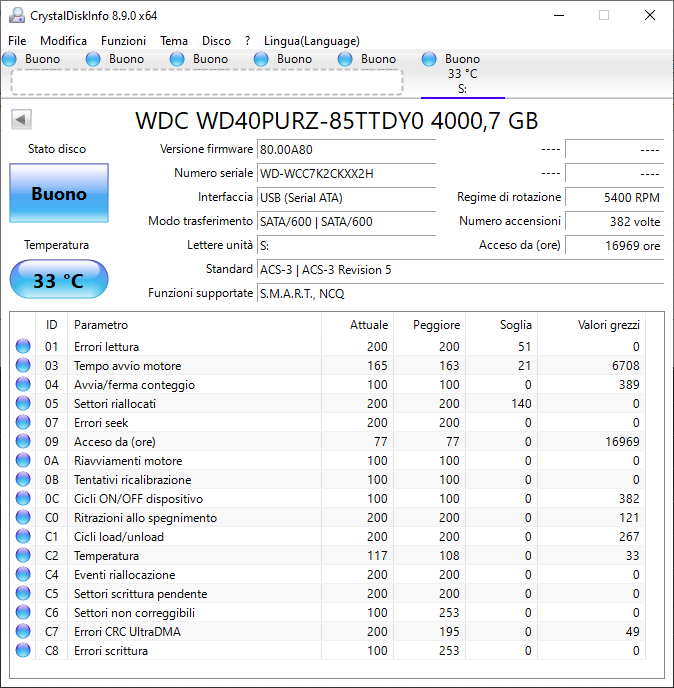Open the Tema menu
The width and height of the screenshot is (674, 688).
coord(174,41)
